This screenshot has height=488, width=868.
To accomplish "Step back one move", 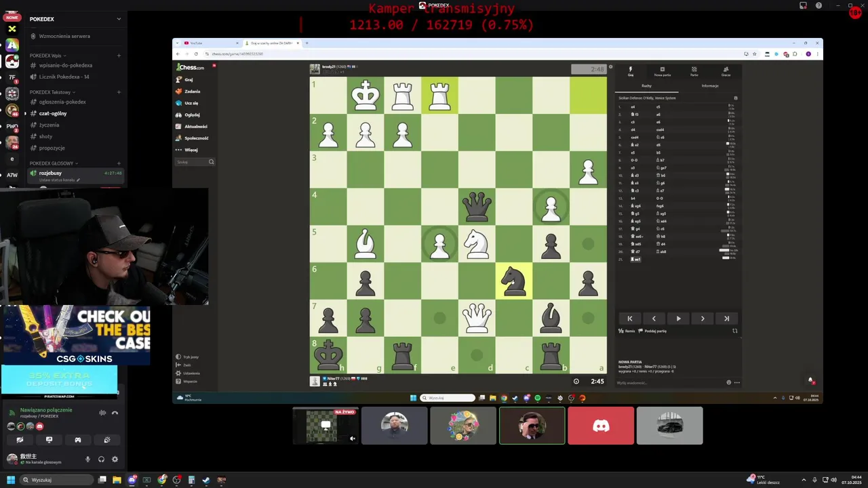I will click(654, 319).
